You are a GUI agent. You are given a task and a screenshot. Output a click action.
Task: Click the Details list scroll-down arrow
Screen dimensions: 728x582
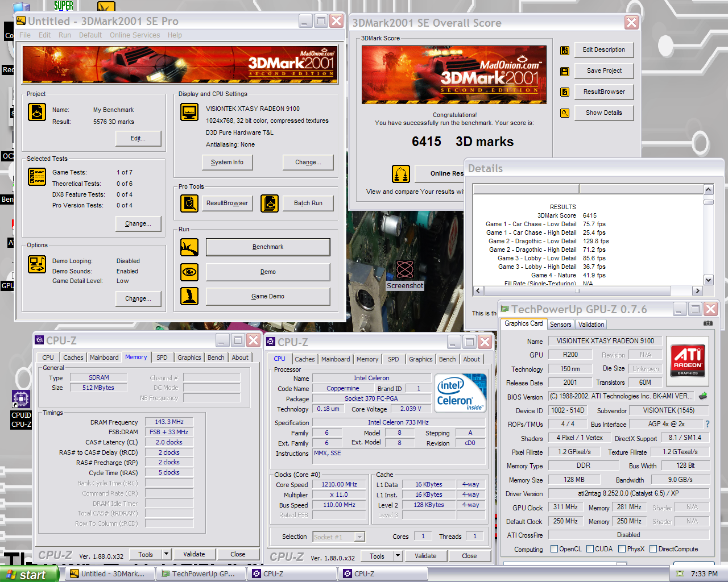point(708,280)
